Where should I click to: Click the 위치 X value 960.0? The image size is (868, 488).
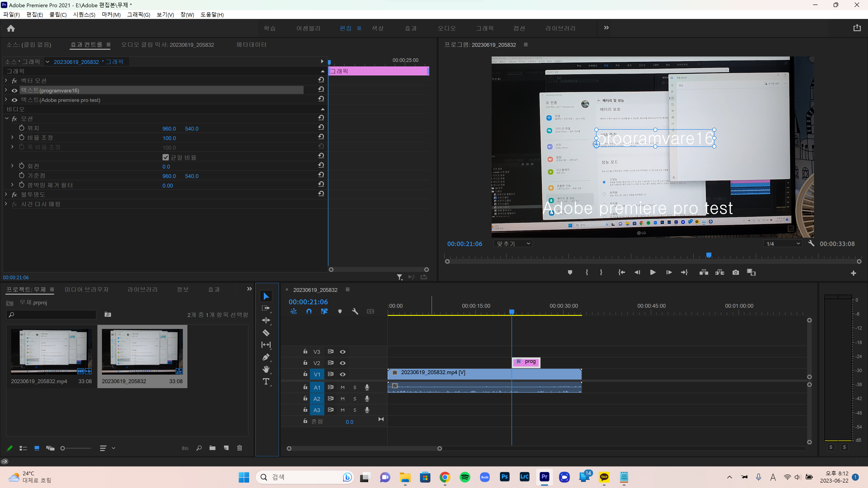[x=169, y=129]
